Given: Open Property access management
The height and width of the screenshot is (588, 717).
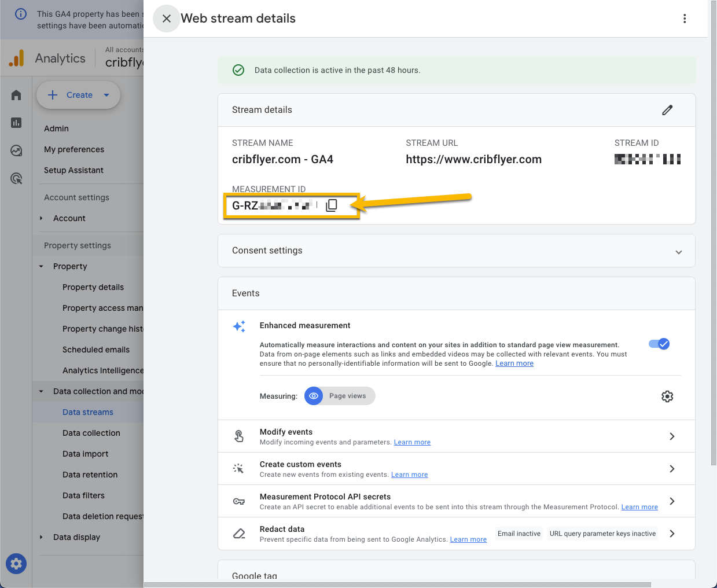Looking at the screenshot, I should 102,308.
